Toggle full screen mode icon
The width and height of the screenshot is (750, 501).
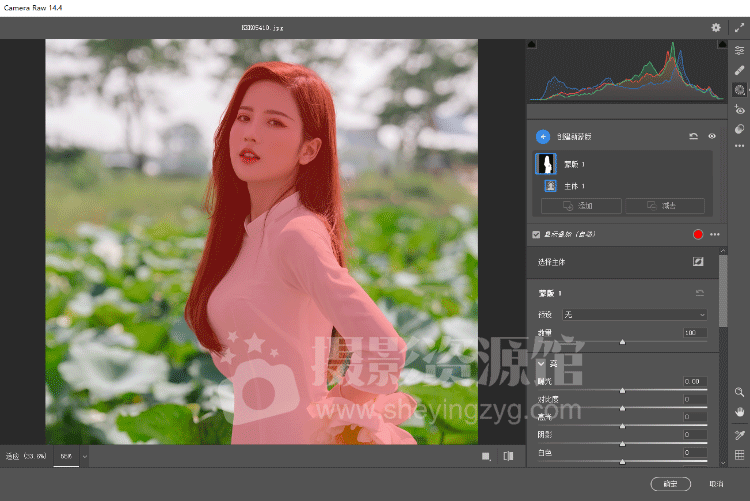pyautogui.click(x=739, y=28)
